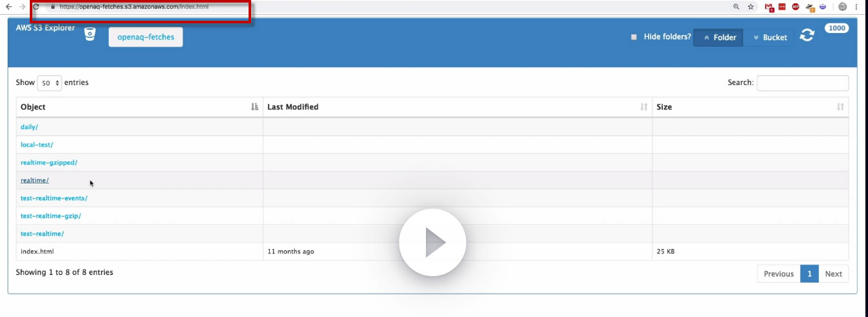Switch to Bucket view mode
The height and width of the screenshot is (317, 868).
(769, 38)
